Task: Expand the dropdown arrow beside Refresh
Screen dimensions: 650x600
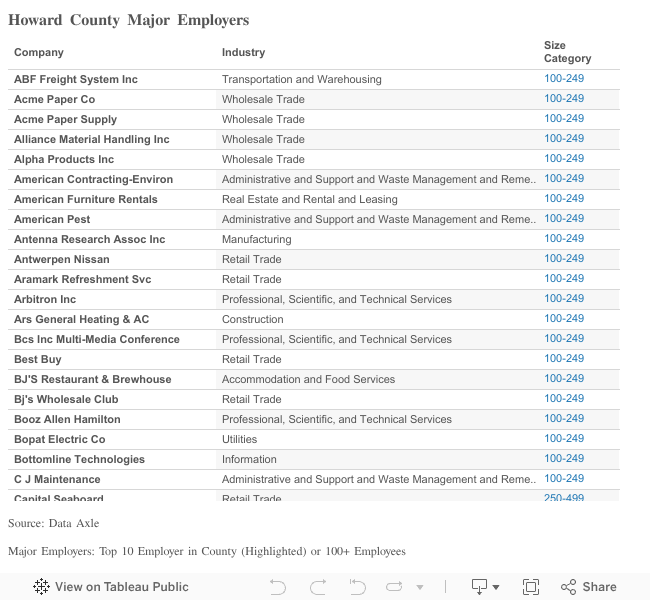Action: [420, 587]
